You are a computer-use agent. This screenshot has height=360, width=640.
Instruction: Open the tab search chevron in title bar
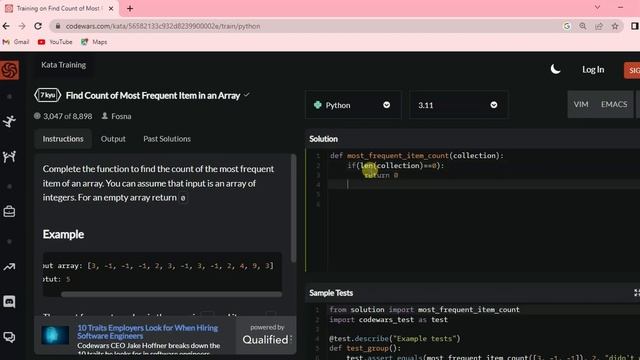tap(597, 7)
